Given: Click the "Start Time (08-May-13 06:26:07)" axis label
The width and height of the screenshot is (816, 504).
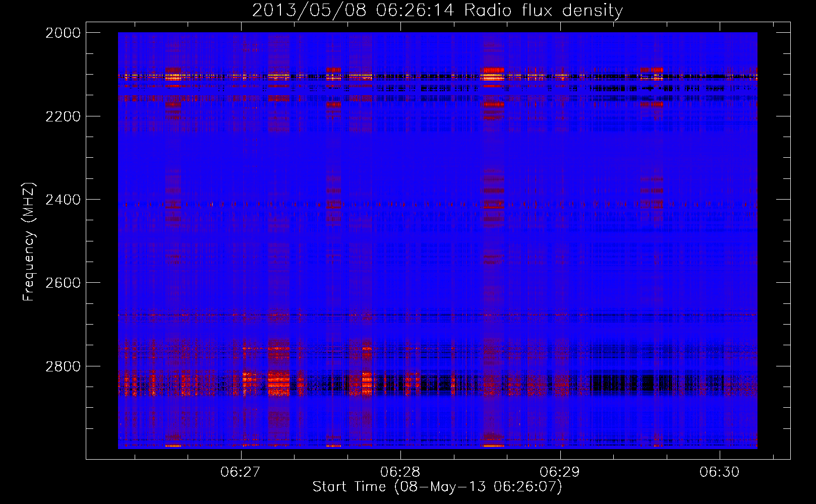Looking at the screenshot, I should click(437, 487).
